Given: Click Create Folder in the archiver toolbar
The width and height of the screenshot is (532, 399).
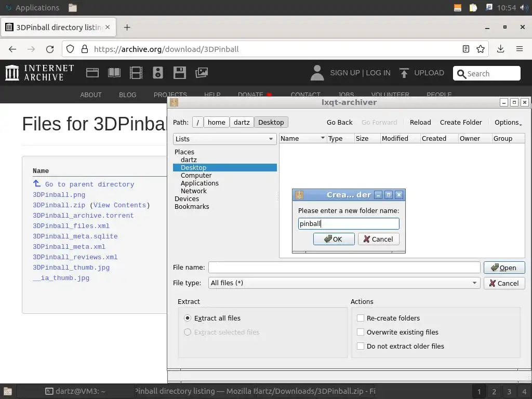Looking at the screenshot, I should coord(461,123).
